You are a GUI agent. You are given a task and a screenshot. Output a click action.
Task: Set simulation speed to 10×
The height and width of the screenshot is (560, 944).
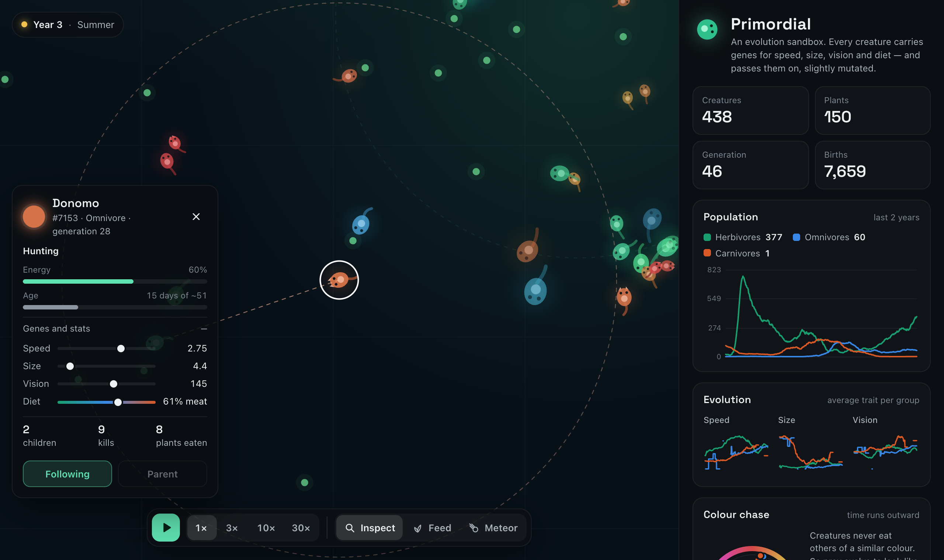tap(266, 528)
